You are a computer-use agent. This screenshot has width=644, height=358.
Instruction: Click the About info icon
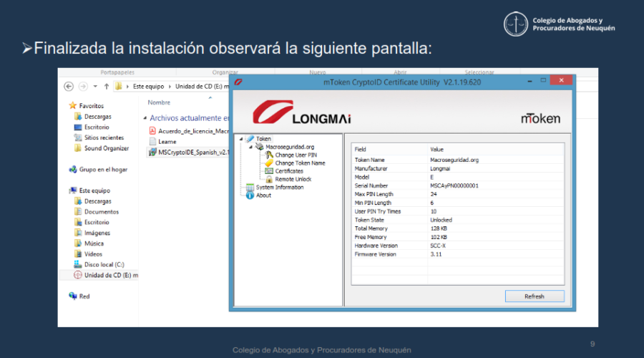click(x=250, y=195)
